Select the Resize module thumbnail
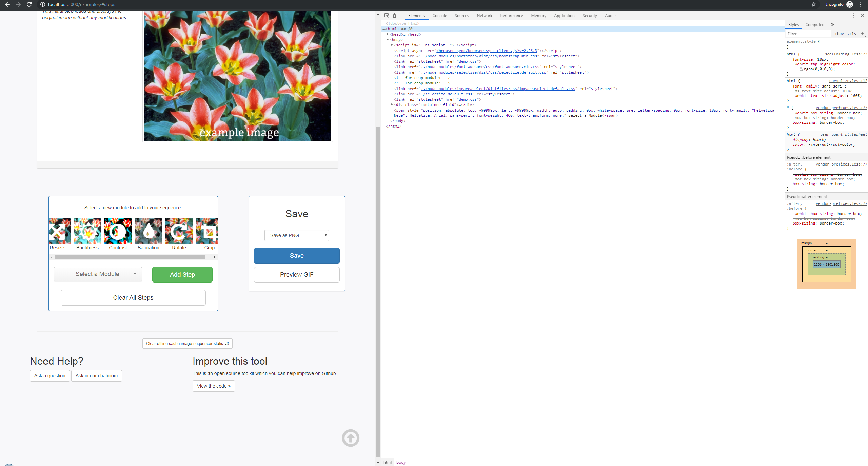This screenshot has height=466, width=868. coord(60,231)
